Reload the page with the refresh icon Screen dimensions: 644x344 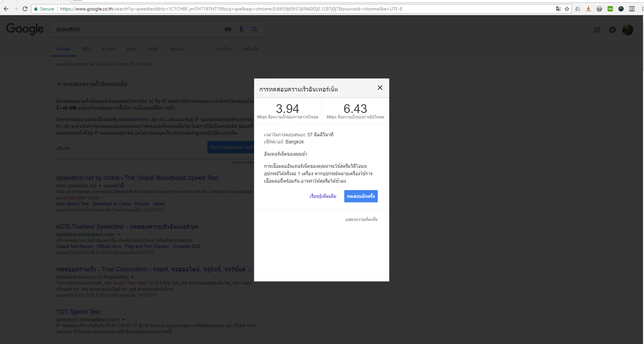point(25,9)
